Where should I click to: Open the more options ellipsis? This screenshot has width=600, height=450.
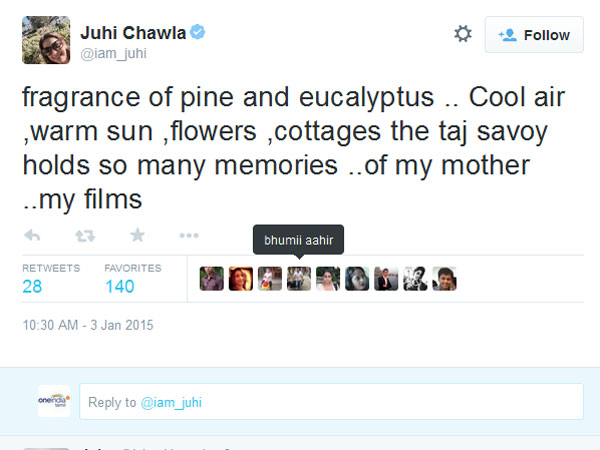pyautogui.click(x=189, y=236)
